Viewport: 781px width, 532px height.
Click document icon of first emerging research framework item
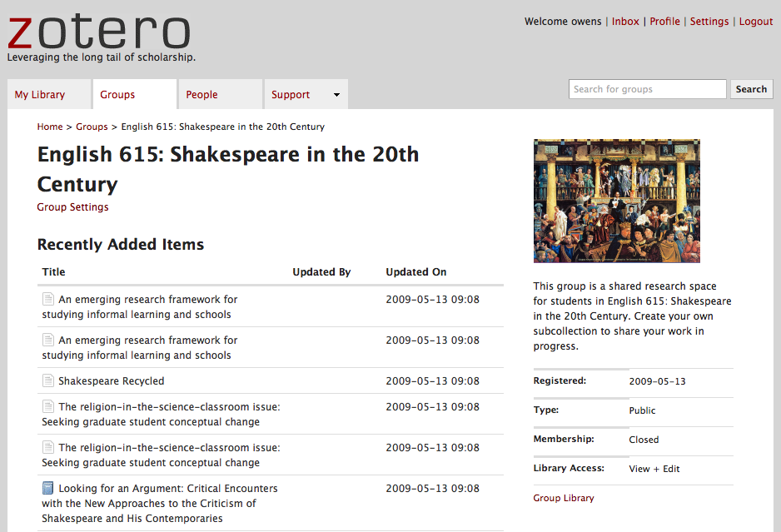click(x=48, y=300)
